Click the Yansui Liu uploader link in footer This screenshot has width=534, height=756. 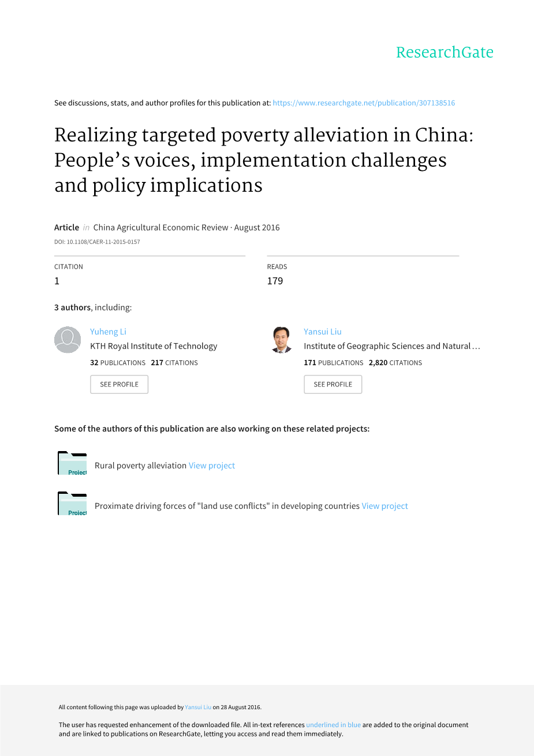(198, 707)
